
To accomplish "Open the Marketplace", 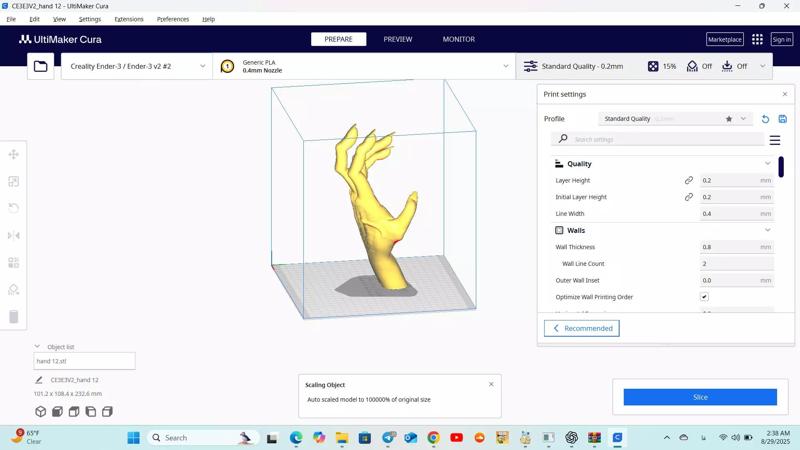I will 724,39.
